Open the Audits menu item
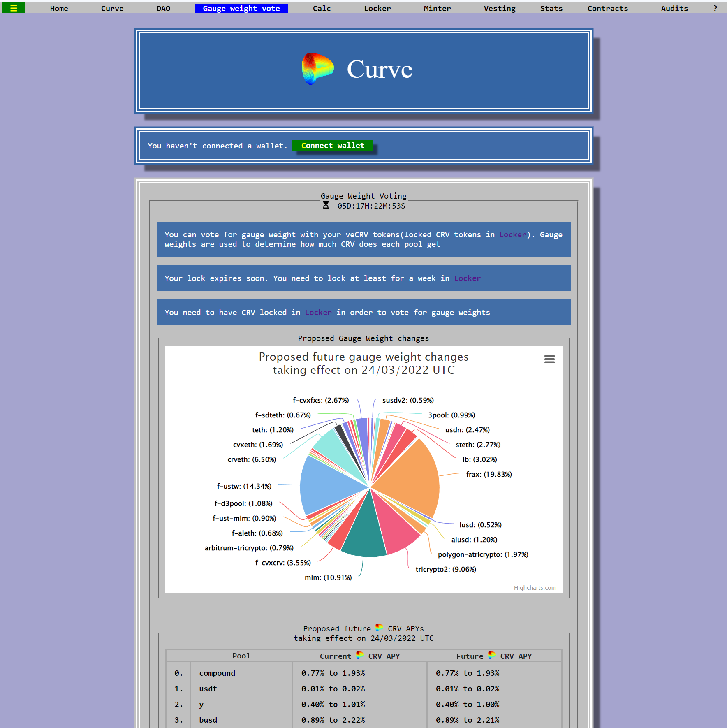This screenshot has width=727, height=728. [x=674, y=8]
